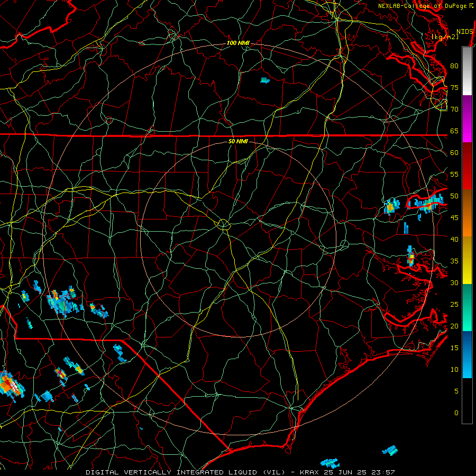Screen dimensions: 476x476
Task: Click the "80" value on the color scale
Action: (454, 66)
